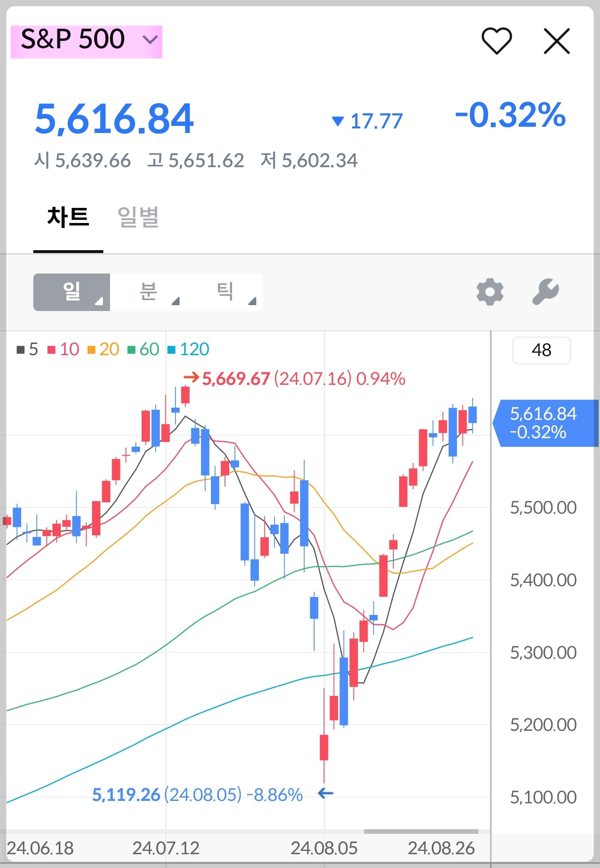Click the large 5,616.84 index value
Image resolution: width=600 pixels, height=868 pixels.
[115, 119]
